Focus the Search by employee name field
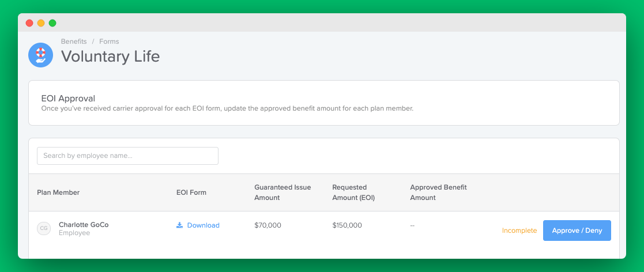 128,156
